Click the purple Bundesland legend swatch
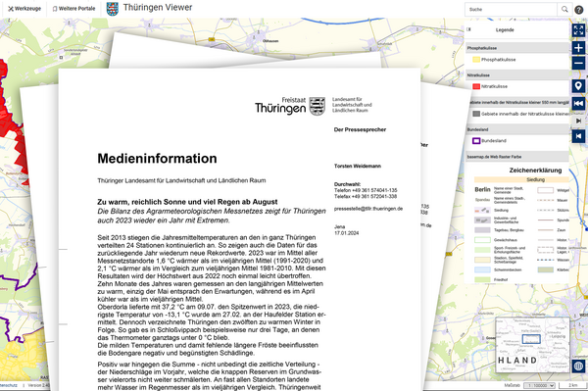The height and width of the screenshot is (391, 588). [476, 141]
